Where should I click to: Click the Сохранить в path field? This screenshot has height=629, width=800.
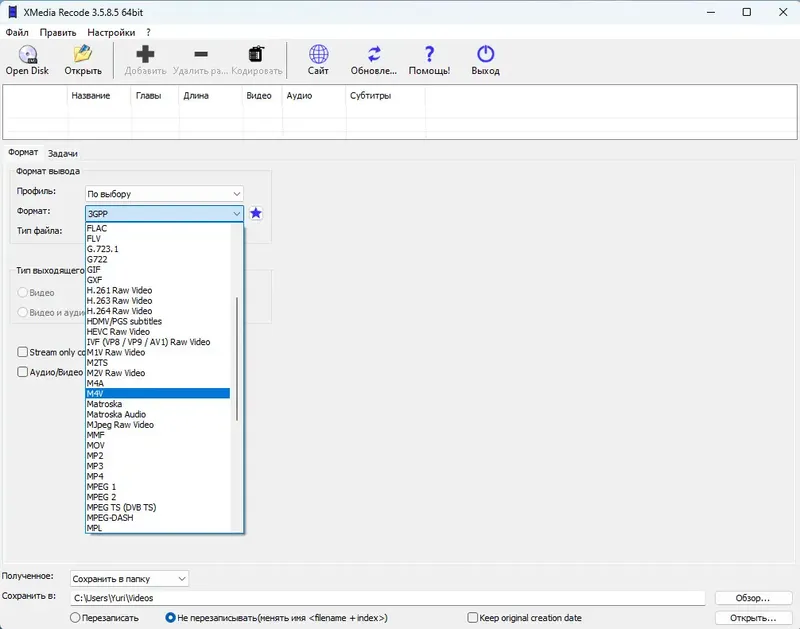coord(388,598)
